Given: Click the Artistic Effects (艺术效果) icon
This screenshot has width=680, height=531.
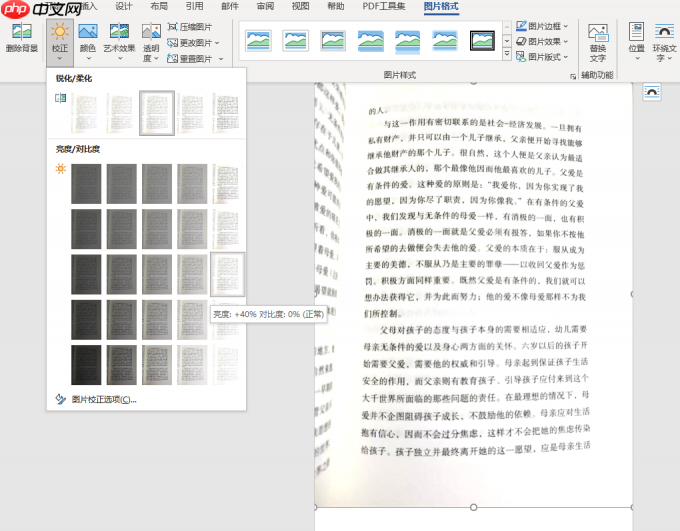Looking at the screenshot, I should [119, 31].
